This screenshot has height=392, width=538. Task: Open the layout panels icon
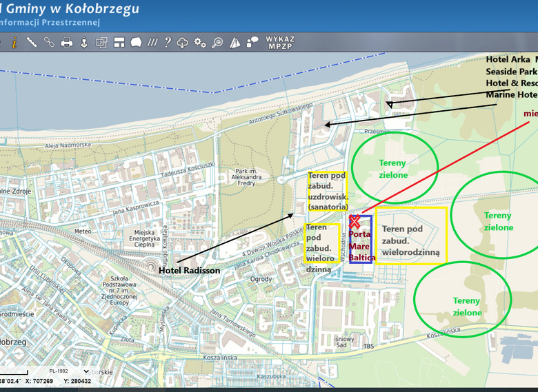click(119, 43)
